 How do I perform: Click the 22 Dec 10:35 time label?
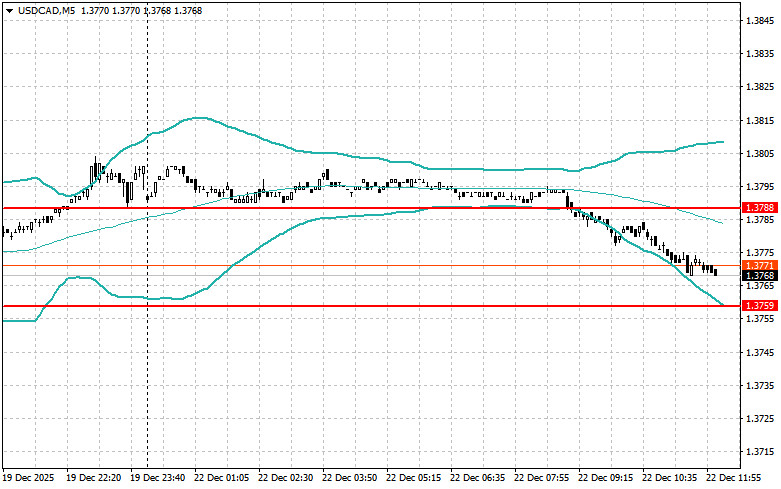coord(669,478)
